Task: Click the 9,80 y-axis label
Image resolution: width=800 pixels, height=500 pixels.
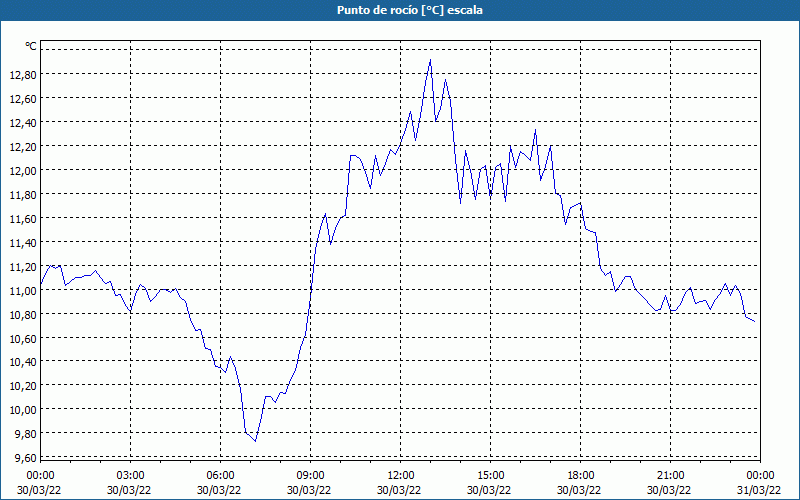Action: 26,434
